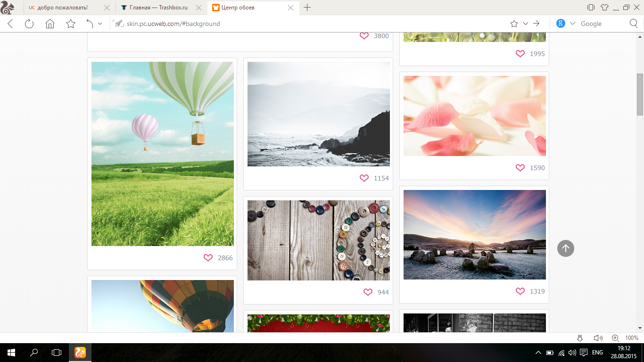Like the wallpaper with 3800 hearts
The image size is (644, 362).
364,36
